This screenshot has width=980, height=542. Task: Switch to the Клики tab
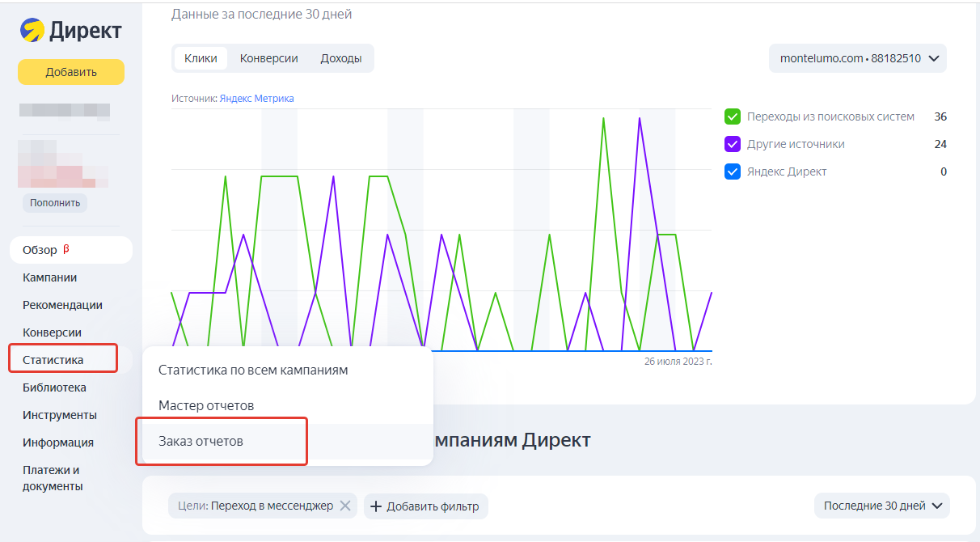pyautogui.click(x=201, y=58)
